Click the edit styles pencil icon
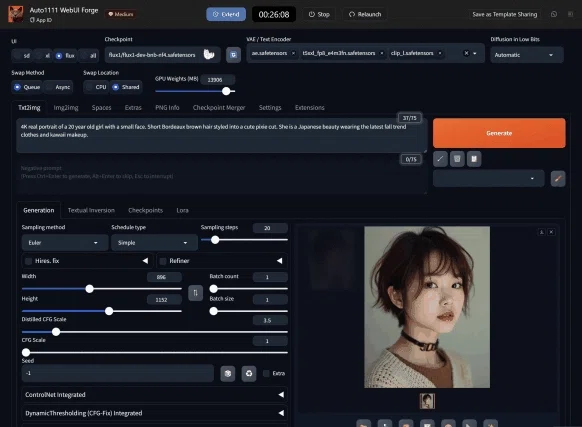Screen dimensions: 582x427 pyautogui.click(x=558, y=179)
